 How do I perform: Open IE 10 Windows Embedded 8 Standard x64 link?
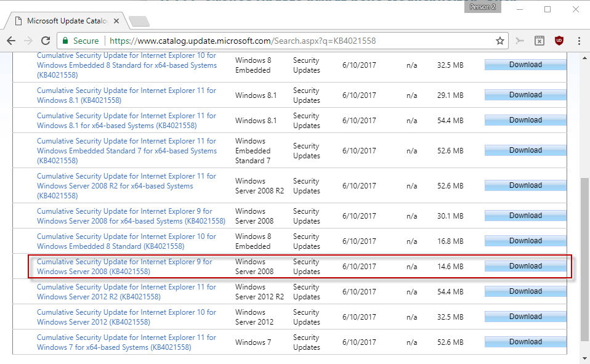[x=127, y=65]
